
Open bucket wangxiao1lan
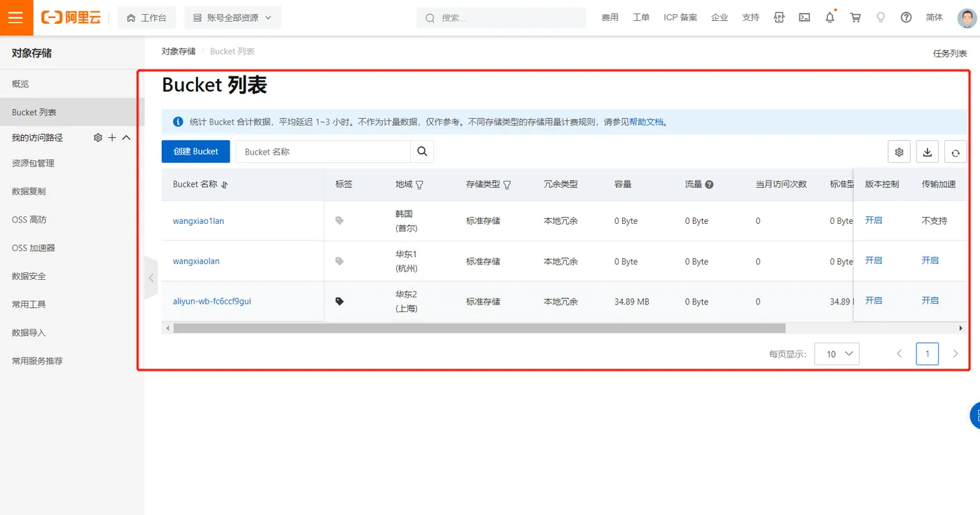pyautogui.click(x=199, y=220)
